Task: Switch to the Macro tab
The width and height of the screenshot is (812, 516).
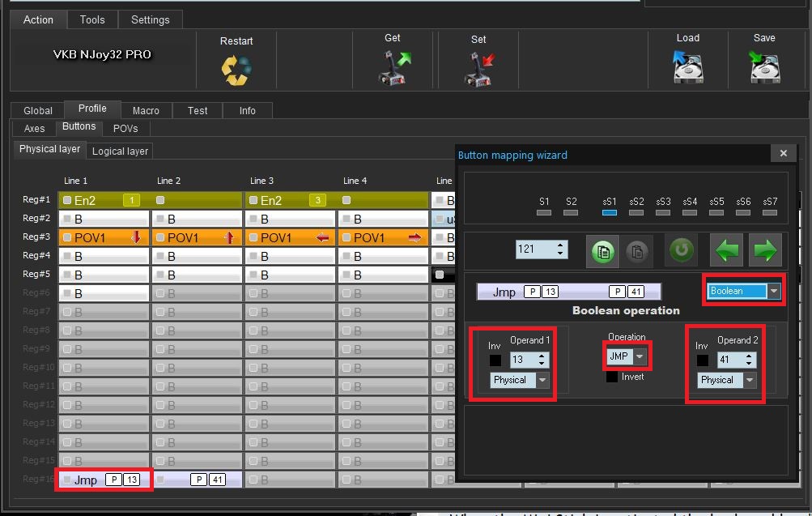Action: pos(146,110)
